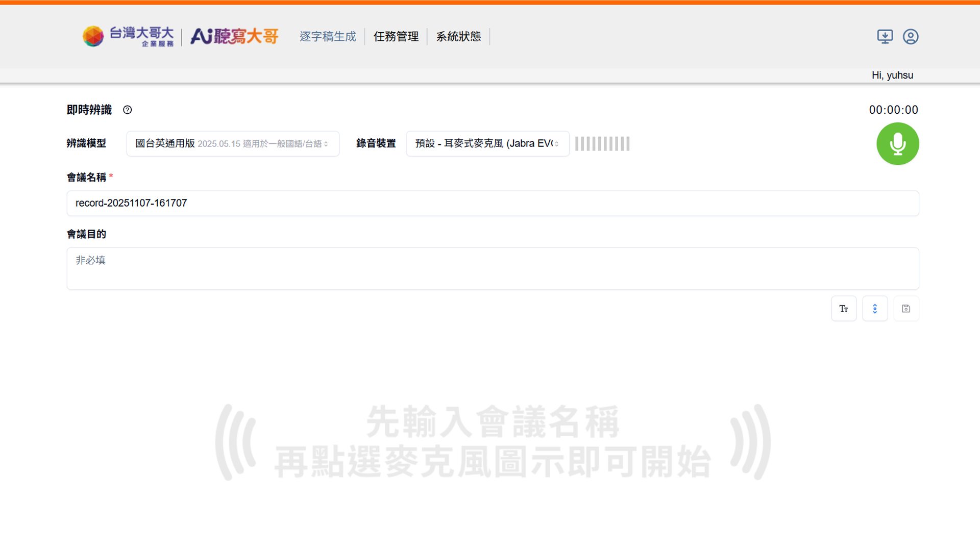This screenshot has height=551, width=980.
Task: Open the 錄音裝置 device dropdown
Action: 487,144
